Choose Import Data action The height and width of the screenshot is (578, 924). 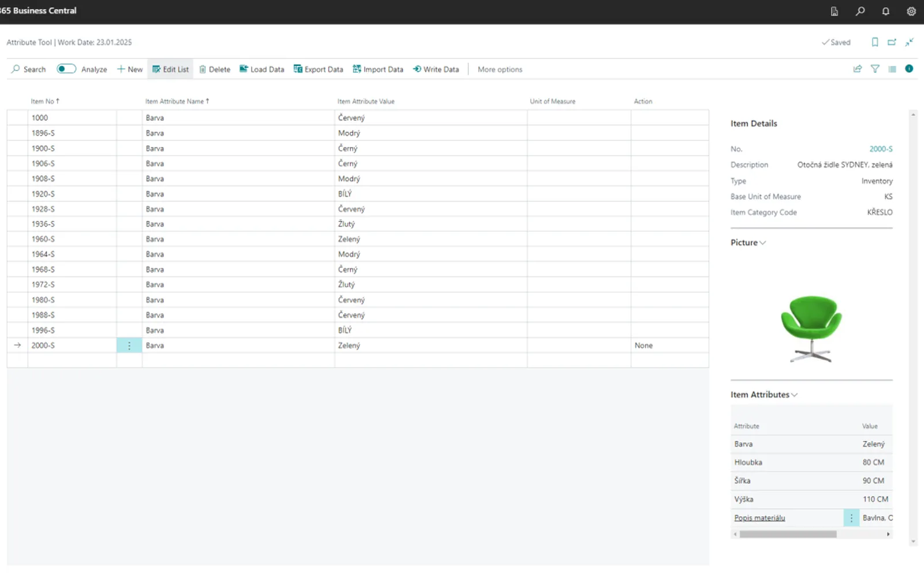378,69
